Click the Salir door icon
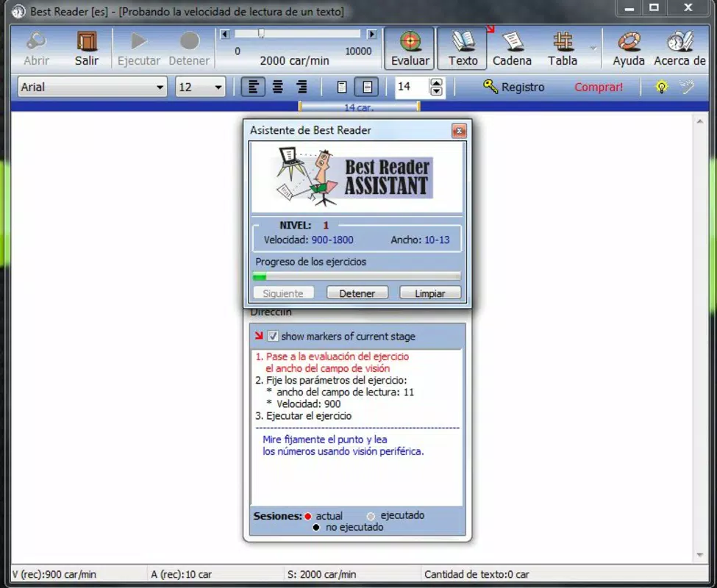 pyautogui.click(x=87, y=48)
